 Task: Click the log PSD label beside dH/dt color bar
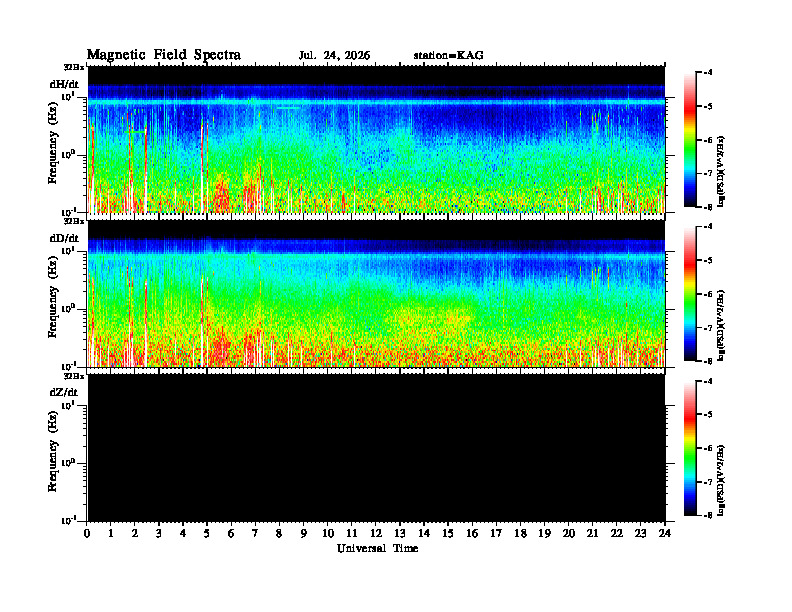[x=721, y=172]
